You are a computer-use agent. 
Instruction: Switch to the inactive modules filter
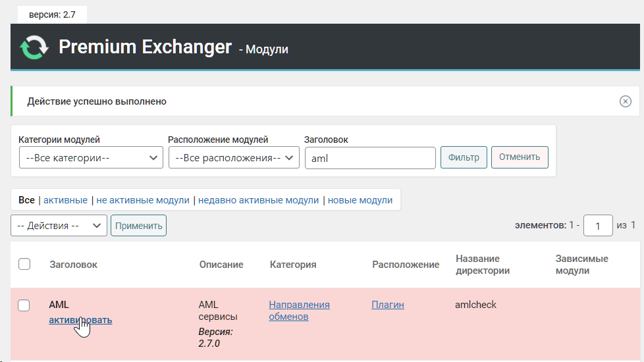(143, 200)
